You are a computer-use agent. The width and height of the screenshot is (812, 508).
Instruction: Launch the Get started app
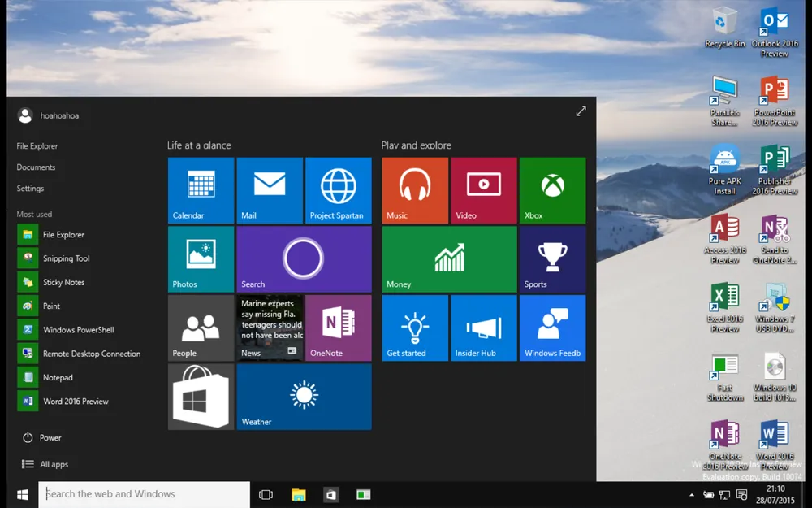(x=414, y=328)
